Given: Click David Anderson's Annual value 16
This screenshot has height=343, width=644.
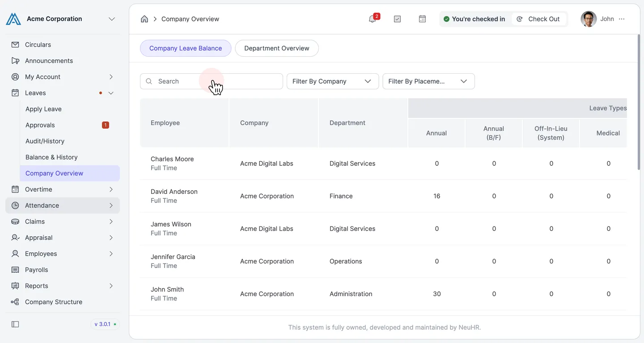Looking at the screenshot, I should tap(437, 196).
